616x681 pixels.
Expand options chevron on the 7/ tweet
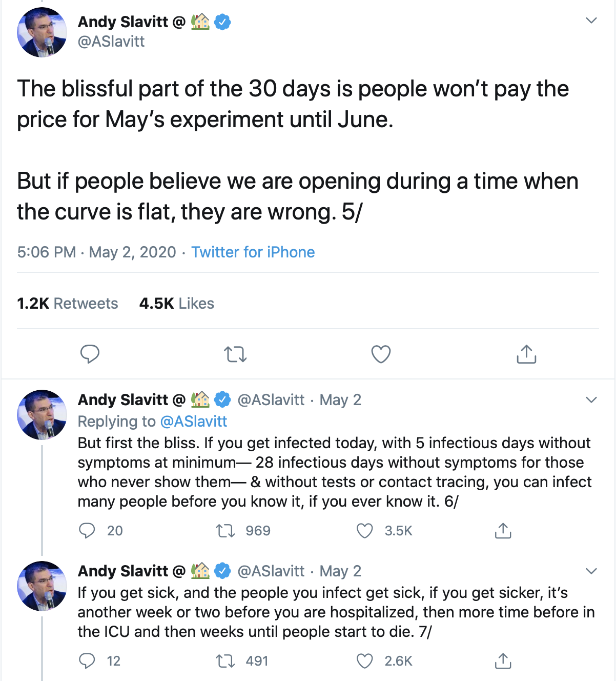pyautogui.click(x=591, y=571)
